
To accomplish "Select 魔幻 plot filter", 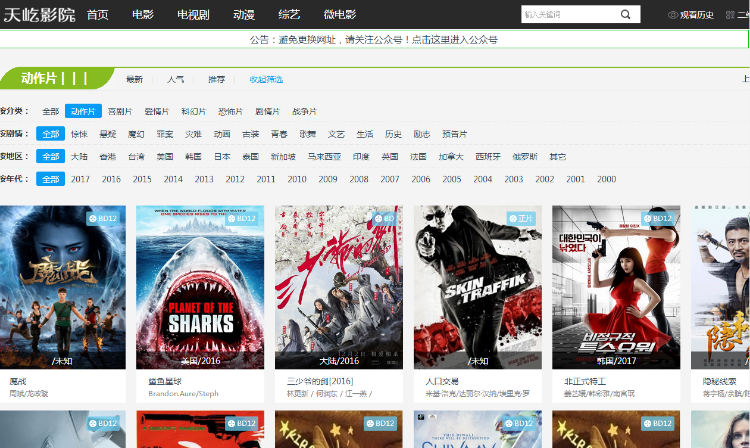I will click(x=136, y=134).
